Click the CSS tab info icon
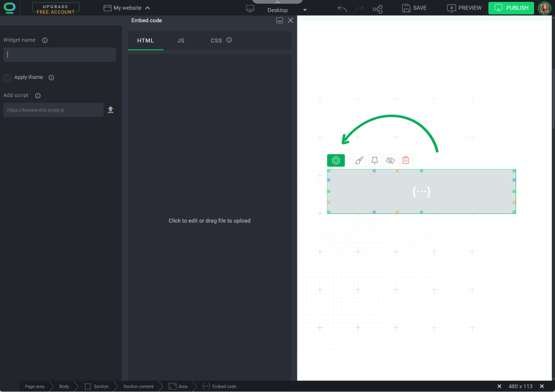Image resolution: width=555 pixels, height=392 pixels. [x=229, y=40]
